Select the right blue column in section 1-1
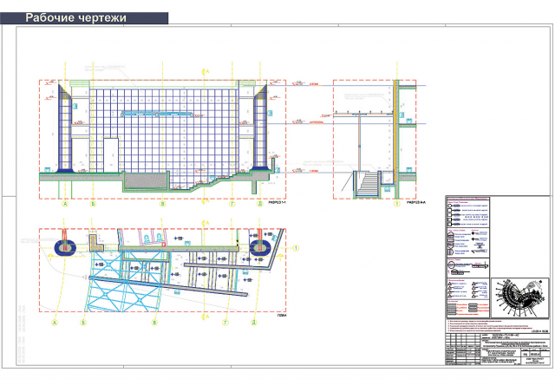The height and width of the screenshot is (392, 555). [x=260, y=127]
